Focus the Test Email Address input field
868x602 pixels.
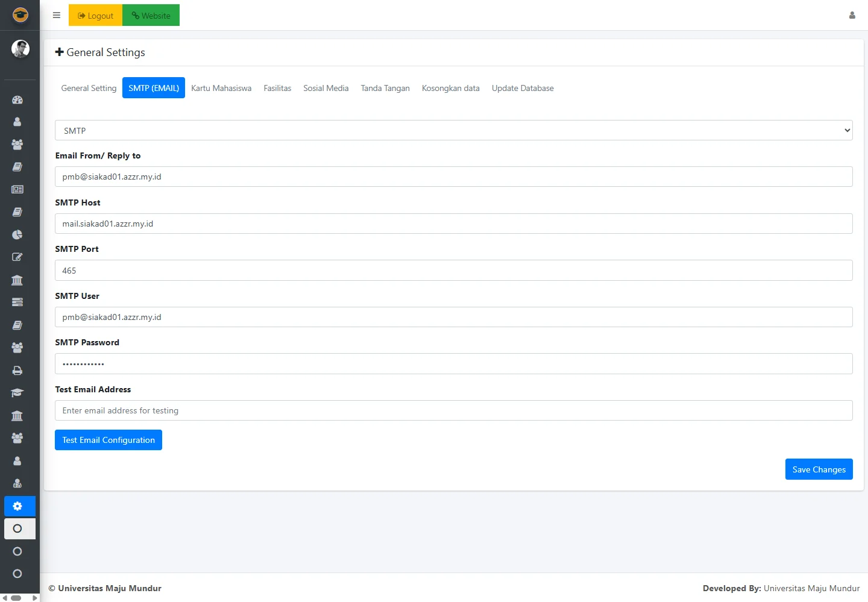coord(453,410)
